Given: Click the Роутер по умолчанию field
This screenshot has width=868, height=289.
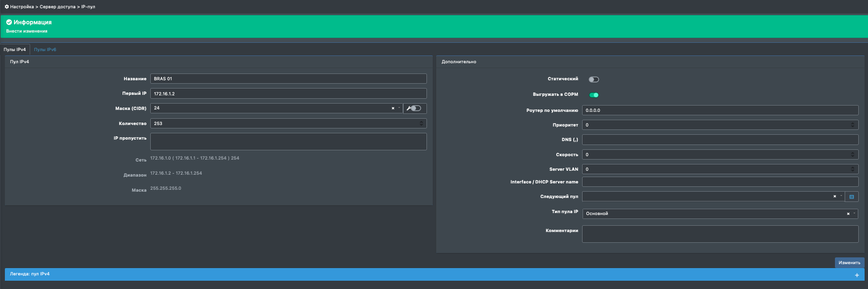Looking at the screenshot, I should click(x=720, y=110).
